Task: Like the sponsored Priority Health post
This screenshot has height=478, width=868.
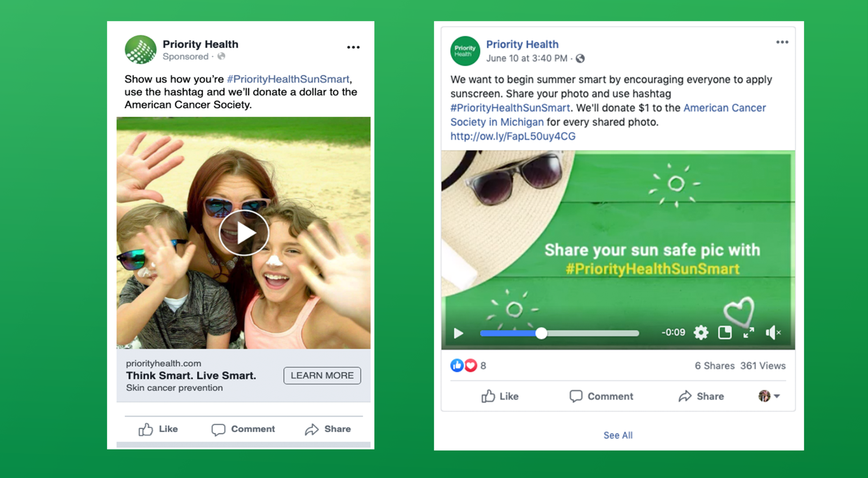Action: tap(158, 429)
